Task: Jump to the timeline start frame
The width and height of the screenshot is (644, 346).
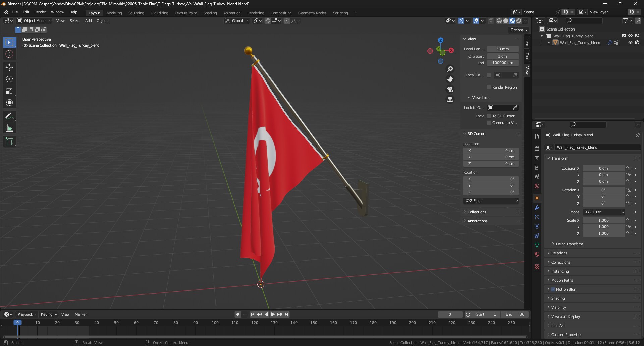Action: (253, 314)
